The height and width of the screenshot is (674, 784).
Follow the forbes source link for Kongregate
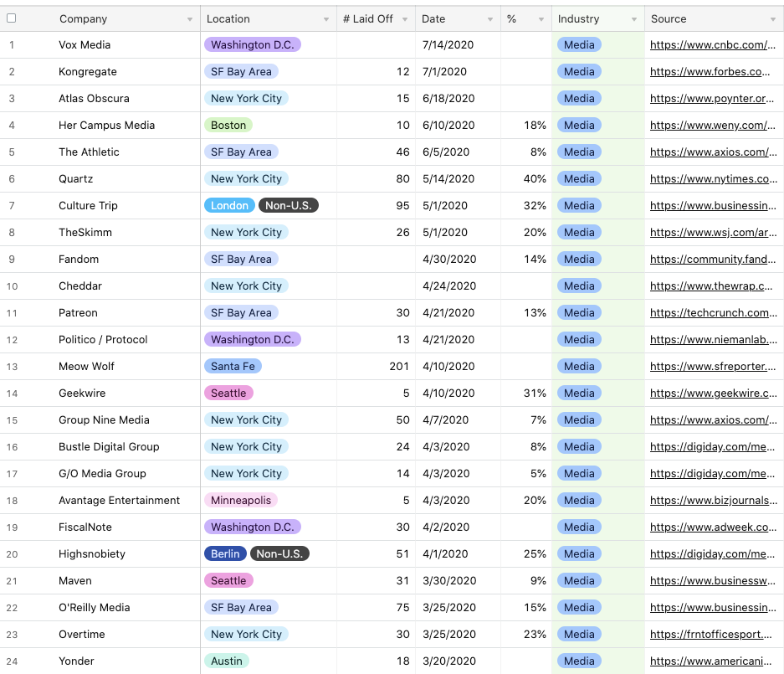710,72
